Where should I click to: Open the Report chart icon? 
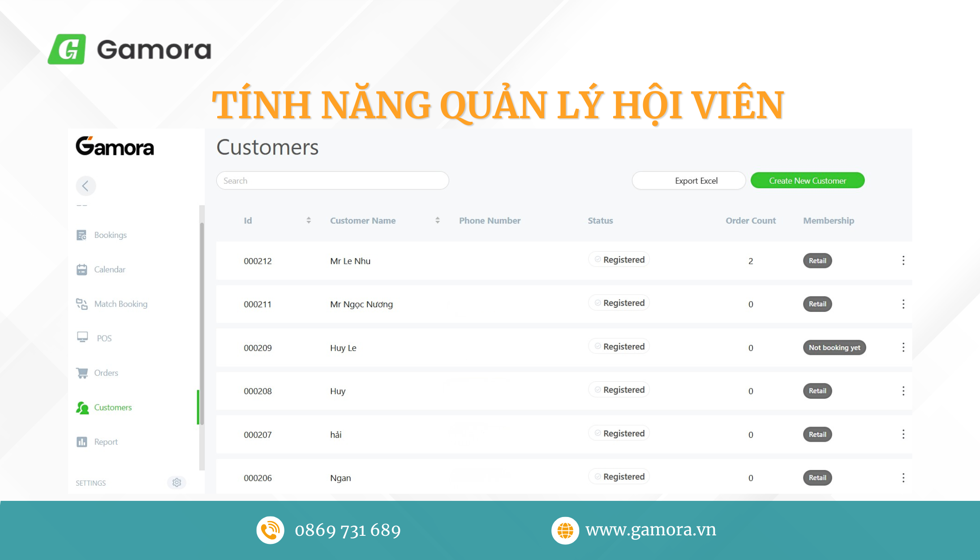point(82,442)
